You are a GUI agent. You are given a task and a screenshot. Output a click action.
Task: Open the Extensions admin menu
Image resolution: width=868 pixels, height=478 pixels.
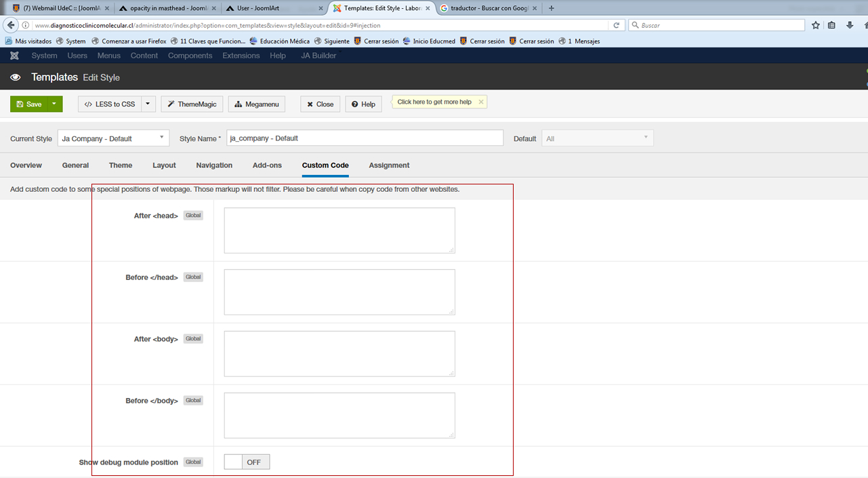[x=241, y=56]
